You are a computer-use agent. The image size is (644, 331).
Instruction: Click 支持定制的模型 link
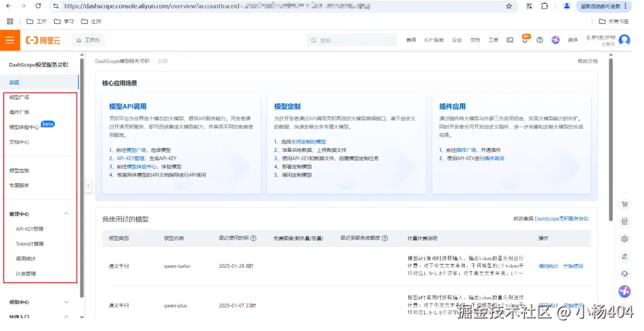(308, 142)
